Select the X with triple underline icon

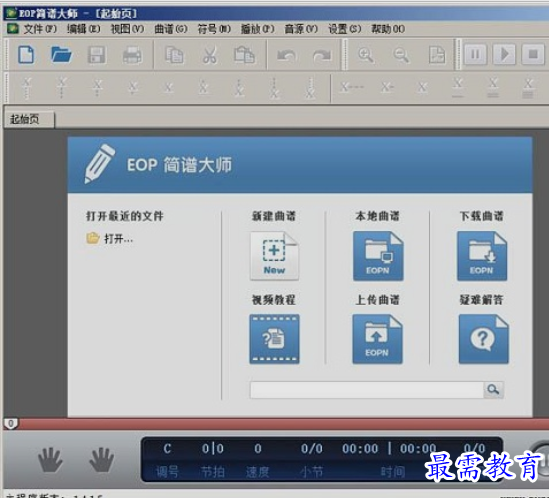click(528, 88)
